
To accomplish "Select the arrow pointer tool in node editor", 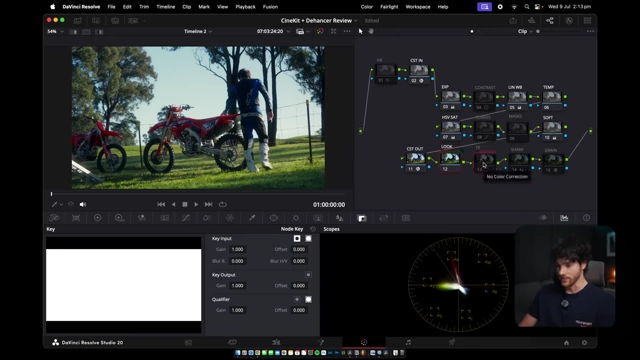I will click(360, 31).
